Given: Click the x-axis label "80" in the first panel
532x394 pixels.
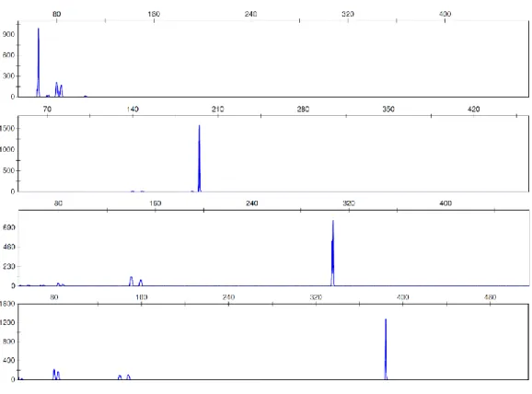Looking at the screenshot, I should point(57,14).
